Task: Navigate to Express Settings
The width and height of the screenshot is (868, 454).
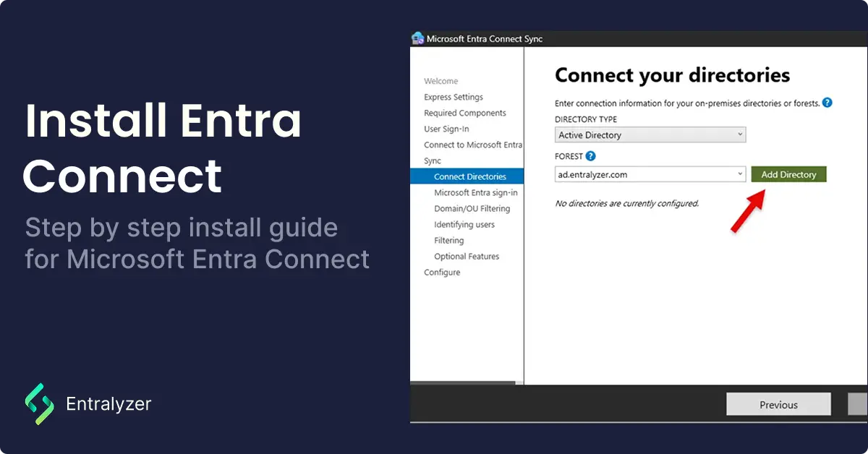Action: [454, 97]
